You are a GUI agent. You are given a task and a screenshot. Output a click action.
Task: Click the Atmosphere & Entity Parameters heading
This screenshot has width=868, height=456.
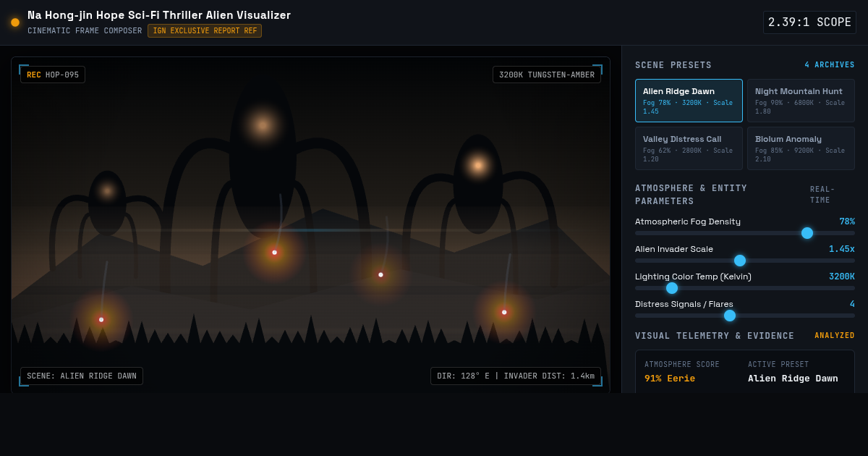coord(691,195)
